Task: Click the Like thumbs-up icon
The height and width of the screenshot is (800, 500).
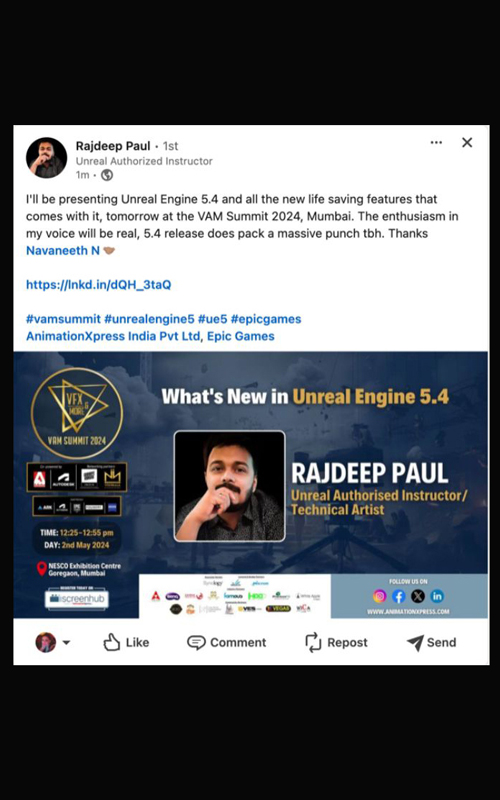Action: click(112, 642)
